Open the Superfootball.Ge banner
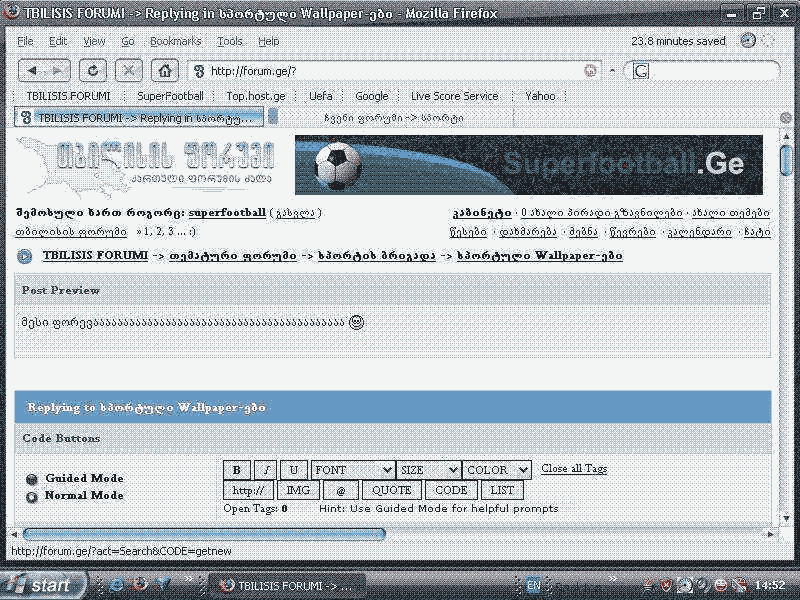Screen dimensions: 800x600 (529, 165)
